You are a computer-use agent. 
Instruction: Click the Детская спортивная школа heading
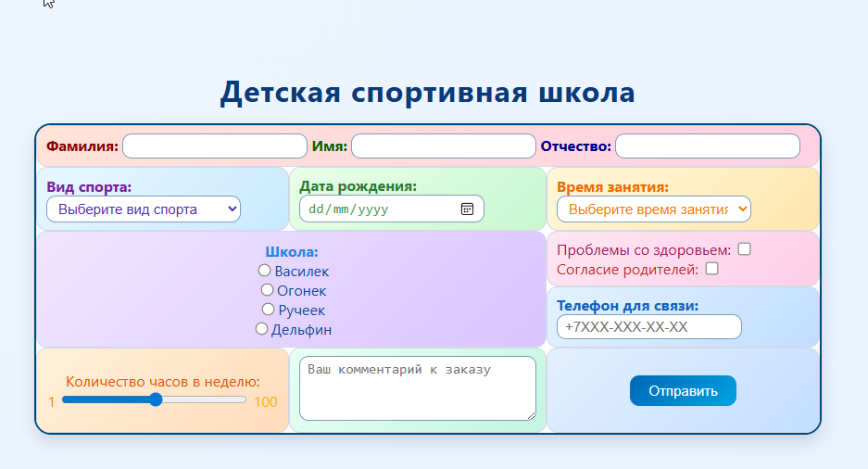(x=427, y=92)
